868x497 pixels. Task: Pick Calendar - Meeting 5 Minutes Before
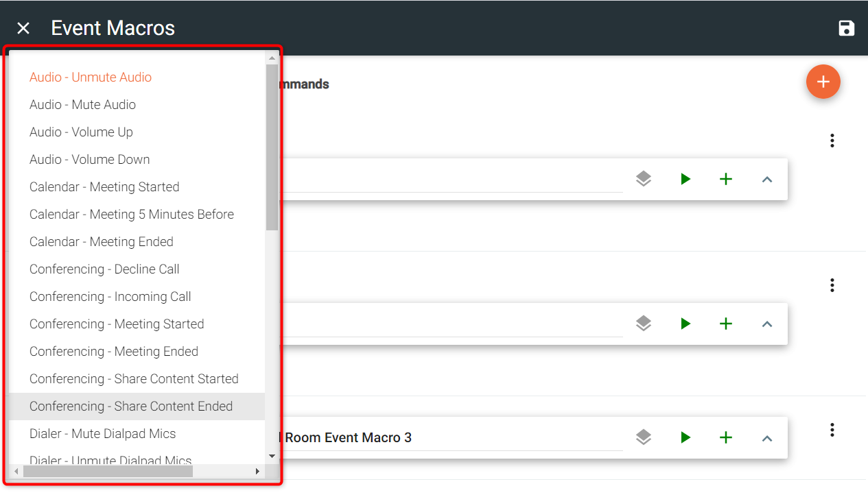click(x=137, y=215)
